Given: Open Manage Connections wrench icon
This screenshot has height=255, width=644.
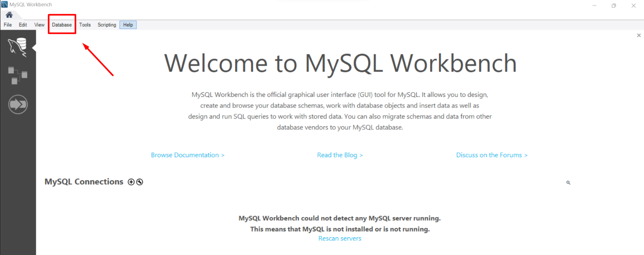Looking at the screenshot, I should (x=139, y=182).
